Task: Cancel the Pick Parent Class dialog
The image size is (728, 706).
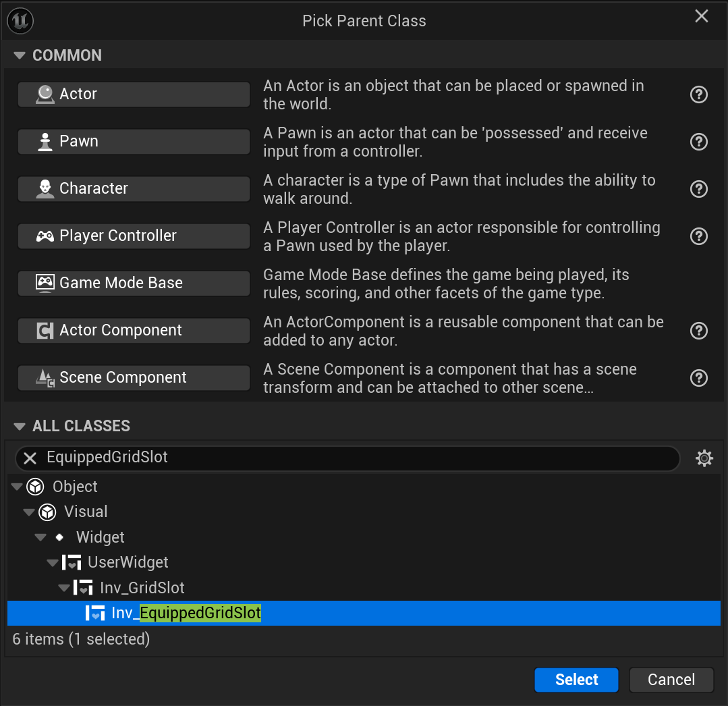Action: (671, 680)
